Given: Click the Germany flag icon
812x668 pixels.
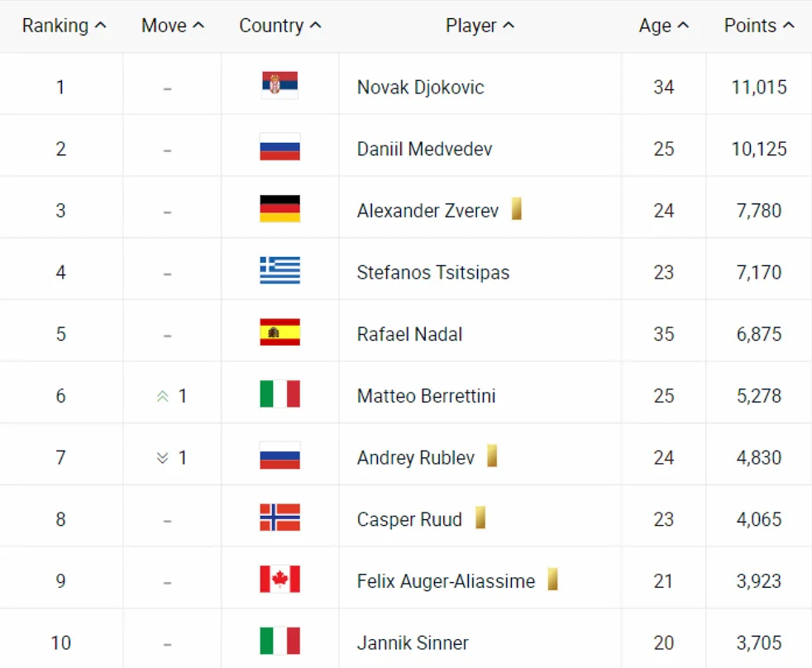Looking at the screenshot, I should click(x=279, y=208).
